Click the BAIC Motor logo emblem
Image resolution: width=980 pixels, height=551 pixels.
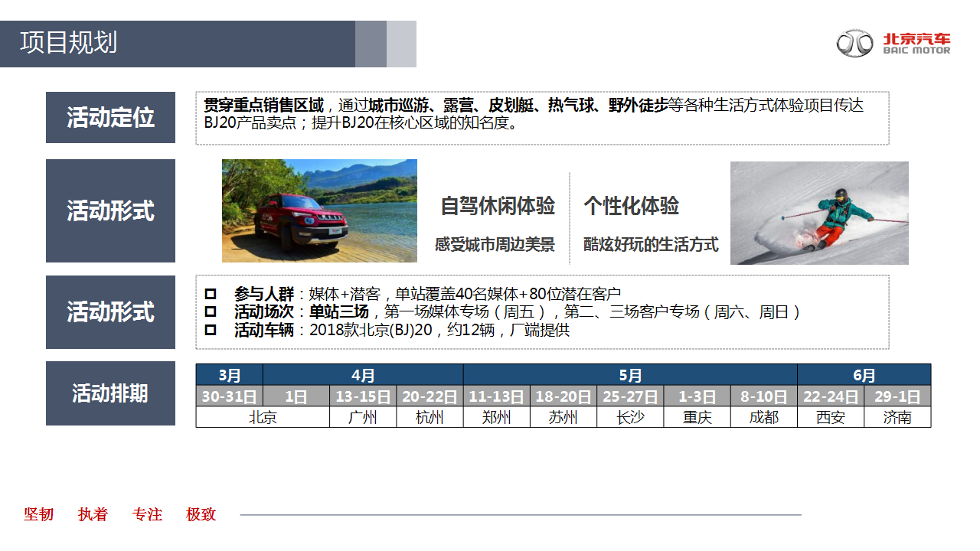[x=854, y=44]
